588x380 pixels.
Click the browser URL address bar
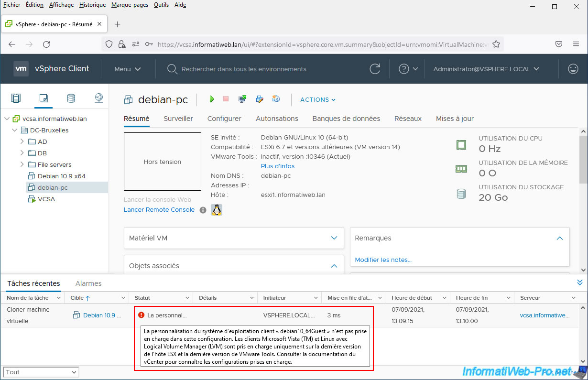(322, 44)
